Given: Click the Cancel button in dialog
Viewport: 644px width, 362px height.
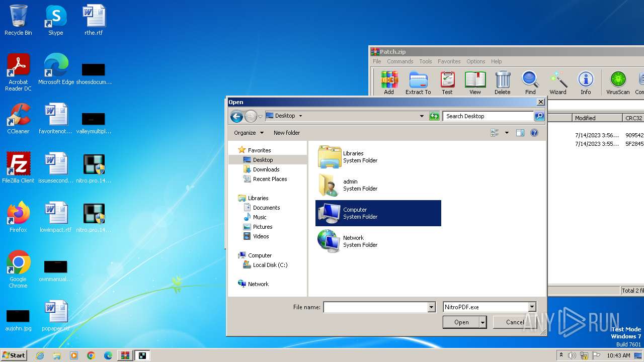Looking at the screenshot, I should [x=515, y=322].
